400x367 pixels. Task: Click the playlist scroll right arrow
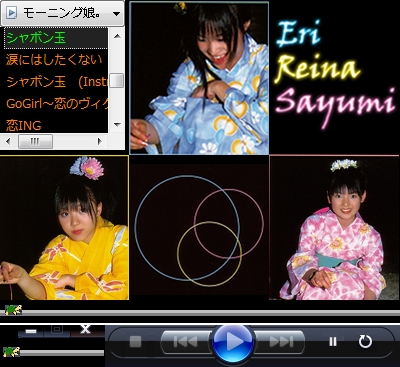(99, 141)
